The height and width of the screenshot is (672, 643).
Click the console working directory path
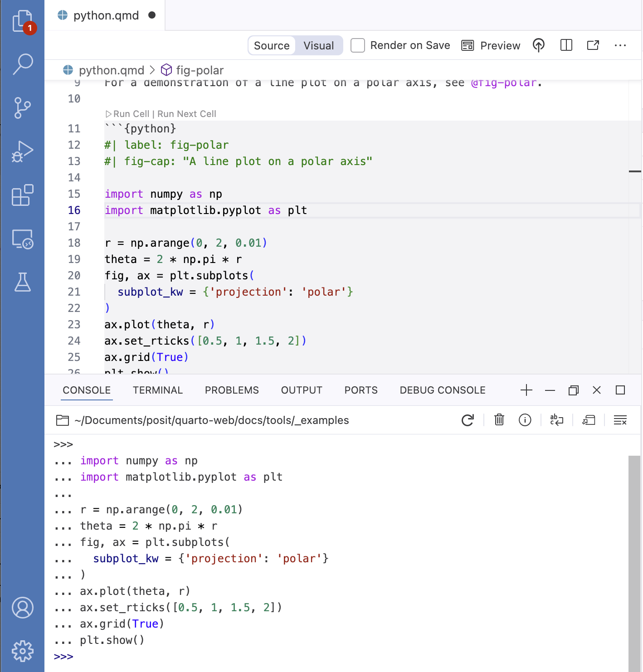click(x=211, y=420)
